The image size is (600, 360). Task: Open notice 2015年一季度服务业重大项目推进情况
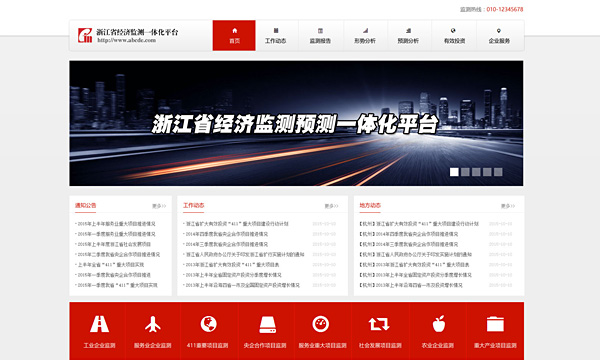(116, 234)
